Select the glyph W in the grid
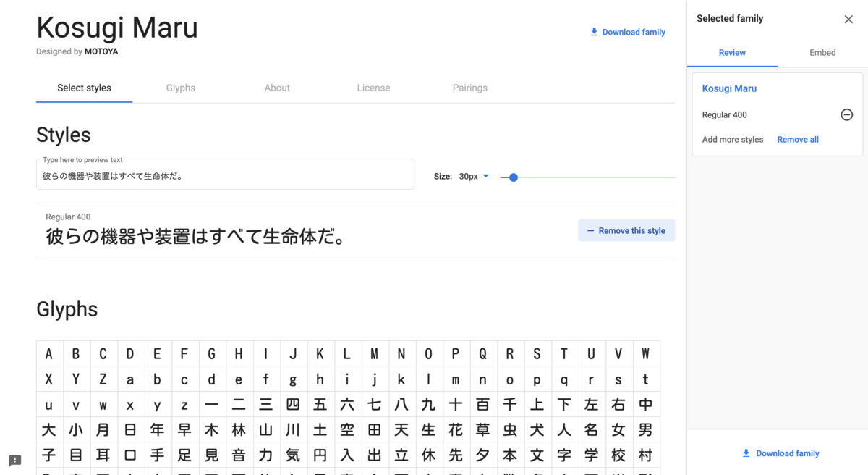Screen dimensions: 868x475 tap(646, 354)
